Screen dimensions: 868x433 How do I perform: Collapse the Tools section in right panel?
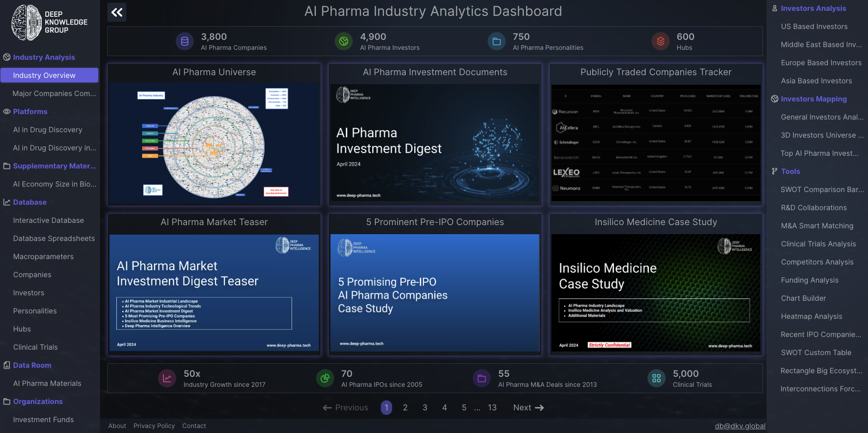click(x=790, y=171)
